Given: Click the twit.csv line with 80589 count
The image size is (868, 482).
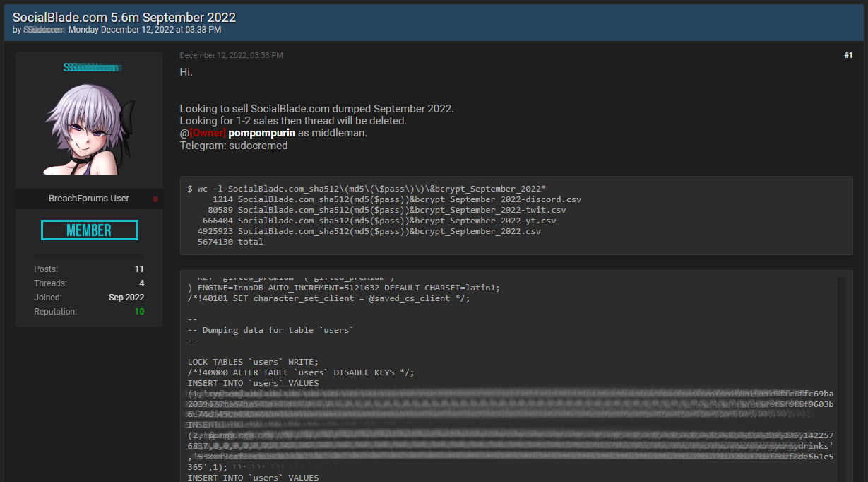Looking at the screenshot, I should (387, 210).
